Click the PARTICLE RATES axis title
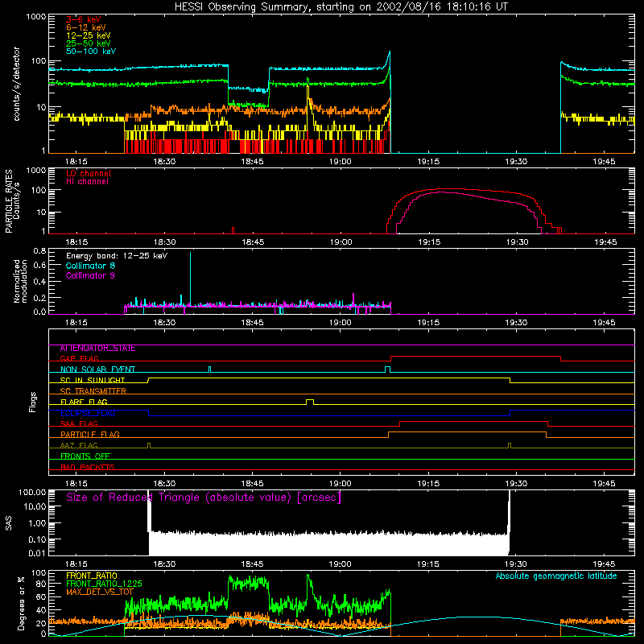Viewport: 644px width, 644px height. [x=12, y=201]
